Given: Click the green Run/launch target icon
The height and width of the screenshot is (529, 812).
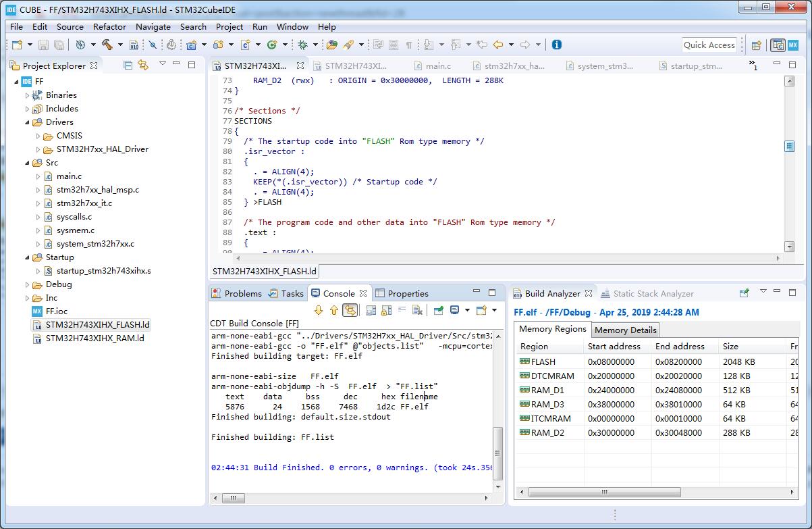Looking at the screenshot, I should coord(272,45).
